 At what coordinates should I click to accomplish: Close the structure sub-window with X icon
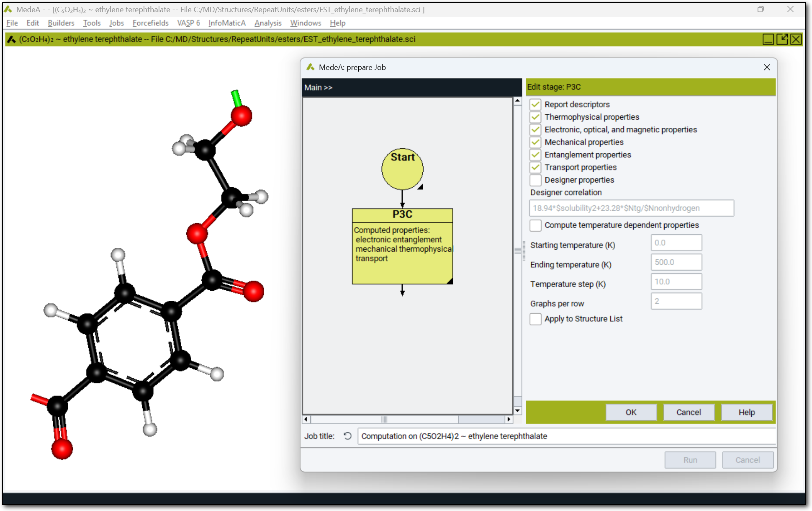(x=796, y=39)
